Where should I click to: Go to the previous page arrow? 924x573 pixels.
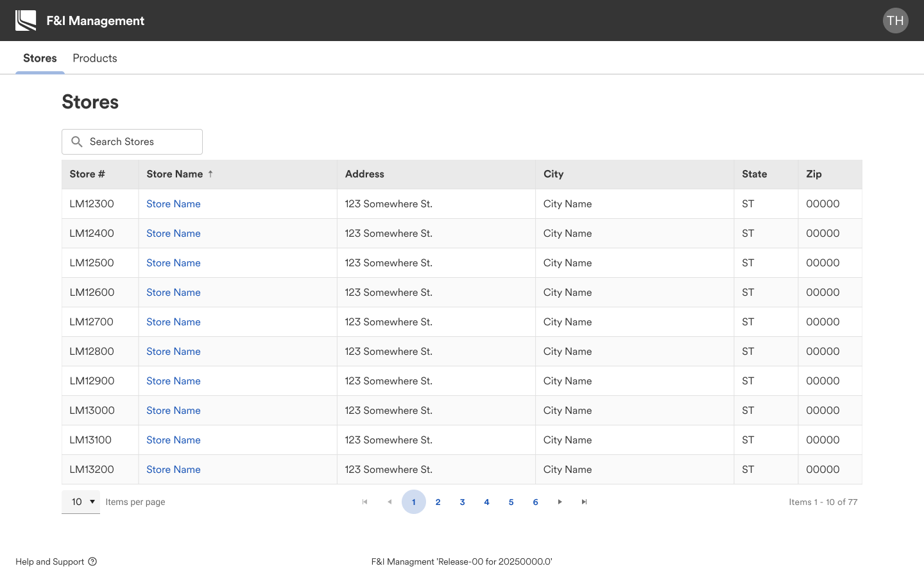coord(389,502)
